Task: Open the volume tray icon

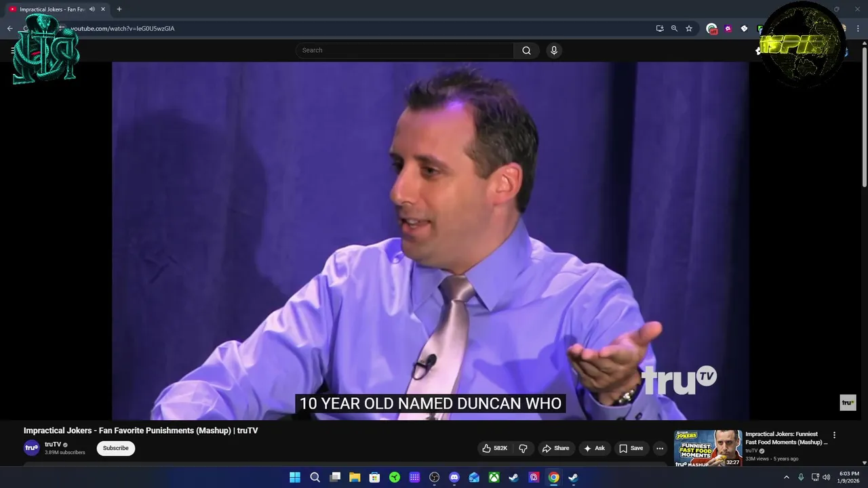Action: pyautogui.click(x=826, y=477)
